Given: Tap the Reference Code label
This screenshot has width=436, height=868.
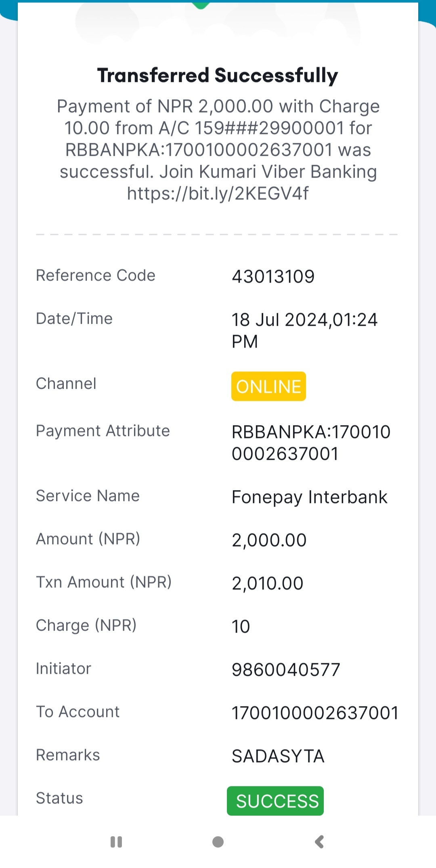Looking at the screenshot, I should 96,275.
